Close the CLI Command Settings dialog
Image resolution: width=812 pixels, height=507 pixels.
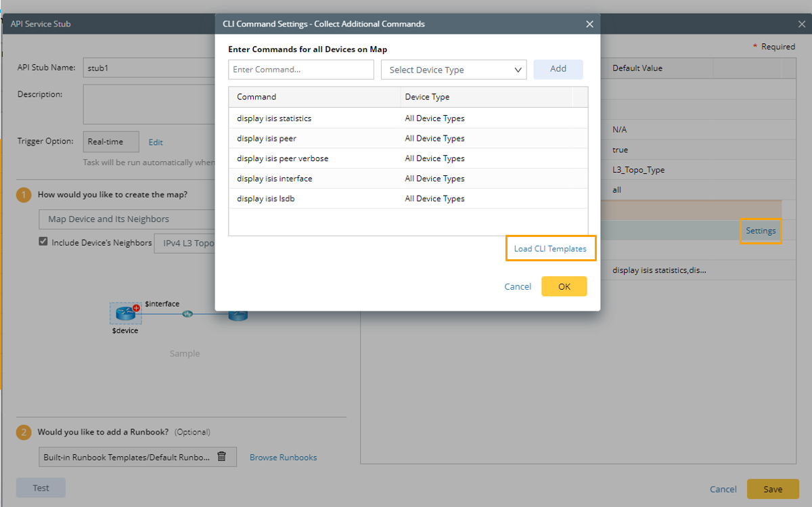point(589,24)
